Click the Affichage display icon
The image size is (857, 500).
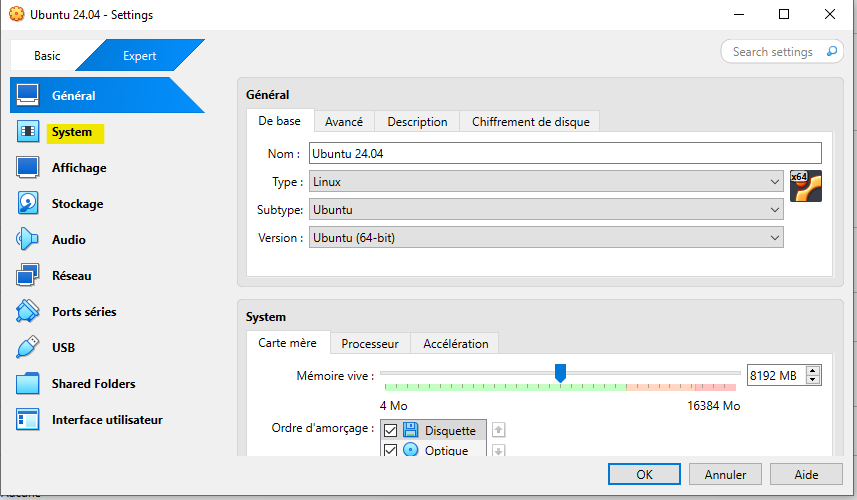click(x=28, y=168)
